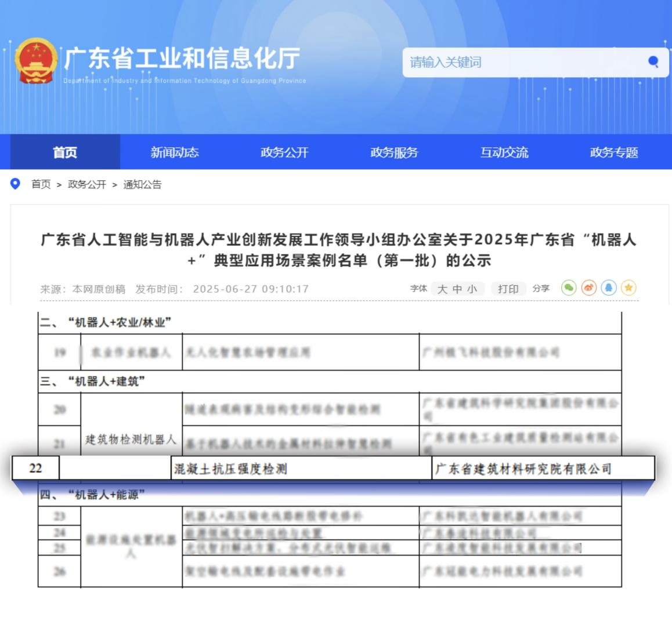Screen dimensions: 672x624
Task: Go to 政务公开 in the breadcrumb
Action: [x=87, y=184]
